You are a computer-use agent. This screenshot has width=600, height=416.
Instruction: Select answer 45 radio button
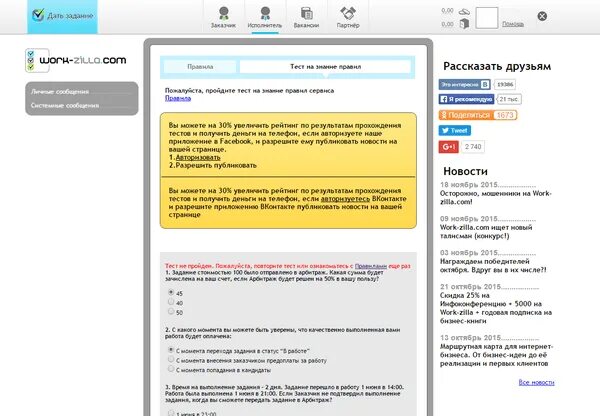tap(171, 292)
